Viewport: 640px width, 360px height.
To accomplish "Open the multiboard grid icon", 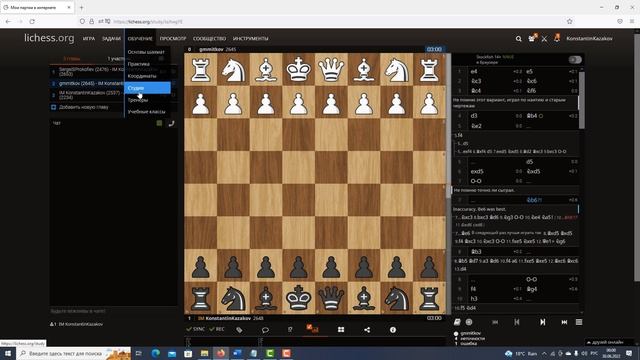I will (341, 330).
